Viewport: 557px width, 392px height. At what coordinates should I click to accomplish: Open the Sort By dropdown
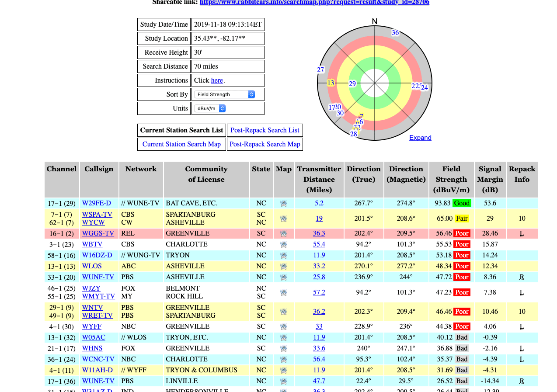(x=225, y=94)
